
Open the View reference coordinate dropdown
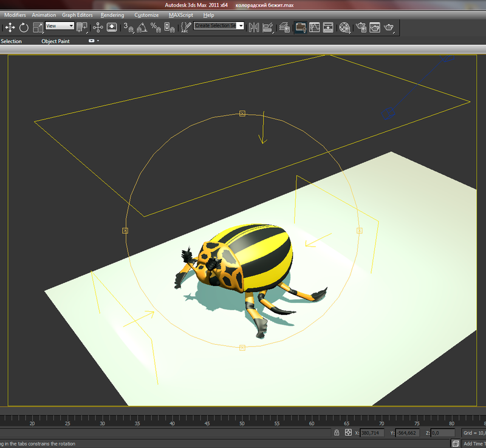[60, 26]
